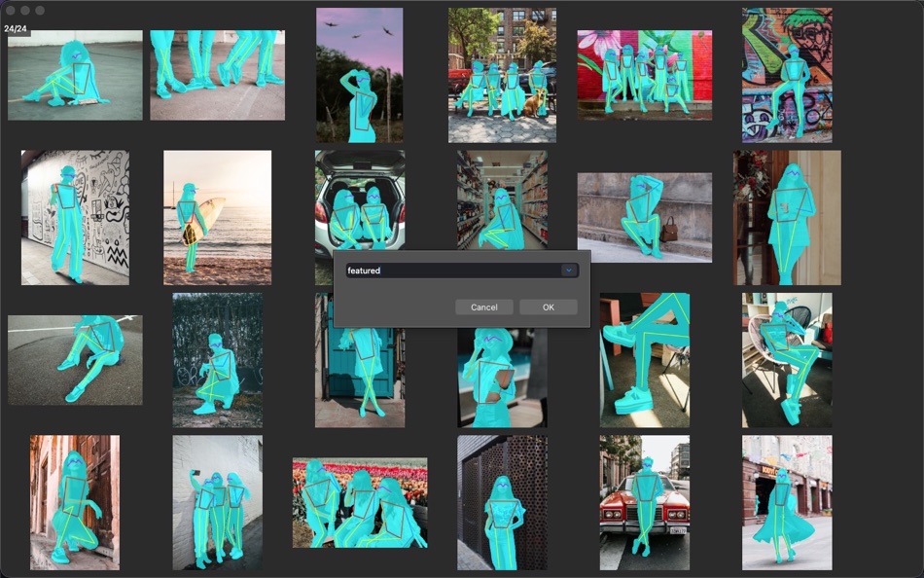The image size is (924, 578).
Task: Select the group by flower mural thumbnail
Action: click(x=645, y=76)
